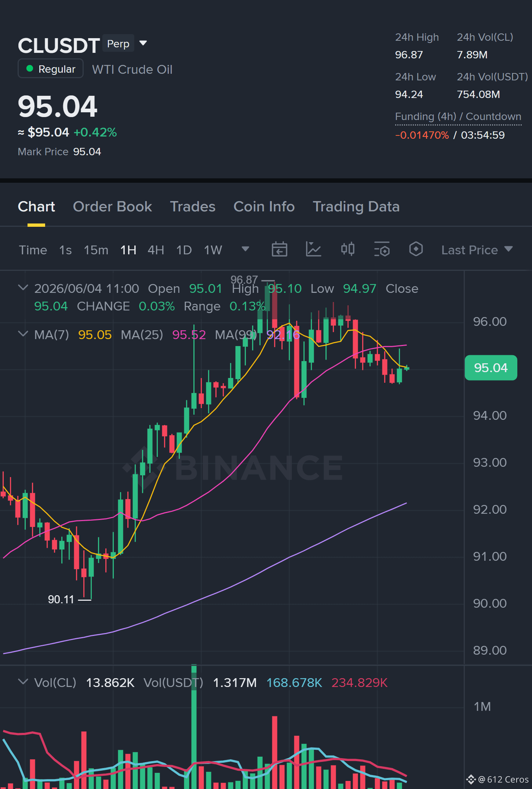Image resolution: width=532 pixels, height=789 pixels.
Task: Select the Time chart view button
Action: click(33, 250)
